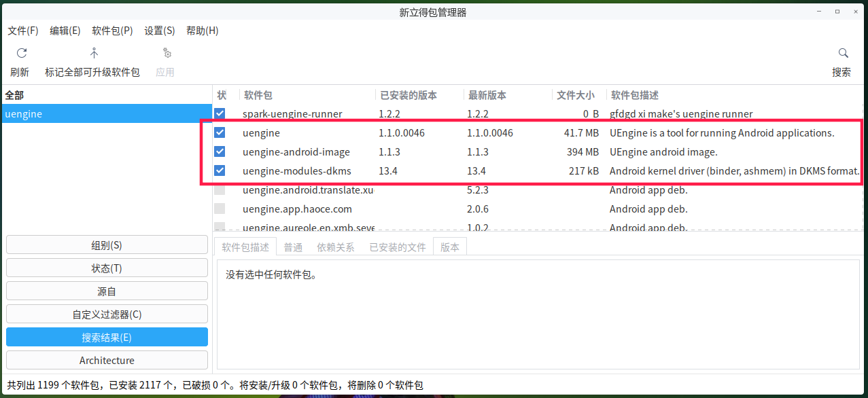Click the status bar package count text

pyautogui.click(x=215, y=385)
